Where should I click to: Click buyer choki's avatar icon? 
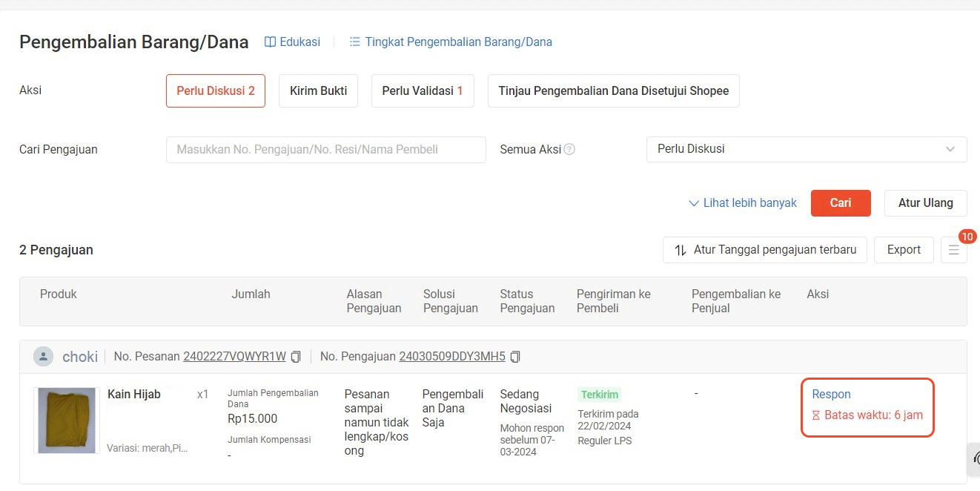(x=43, y=356)
